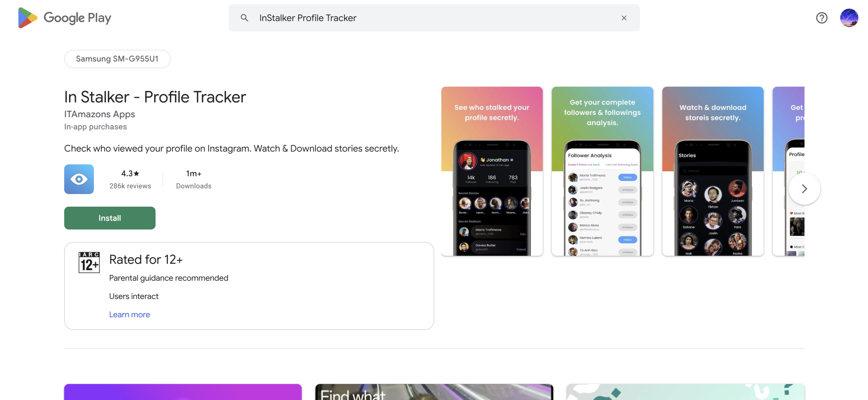This screenshot has height=400, width=868.
Task: Open the 'See who stalked your profile' screenshot
Action: point(492,171)
